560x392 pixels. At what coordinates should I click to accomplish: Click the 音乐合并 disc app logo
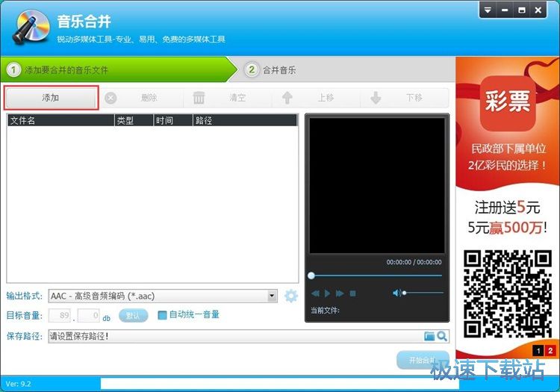[x=31, y=27]
